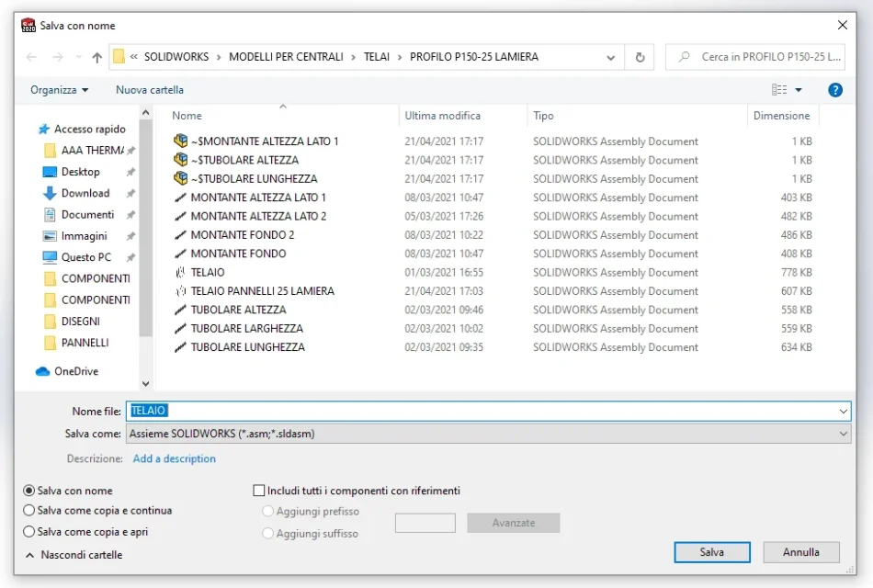Open the Salva come file type dropdown
The height and width of the screenshot is (588, 873).
click(x=844, y=434)
